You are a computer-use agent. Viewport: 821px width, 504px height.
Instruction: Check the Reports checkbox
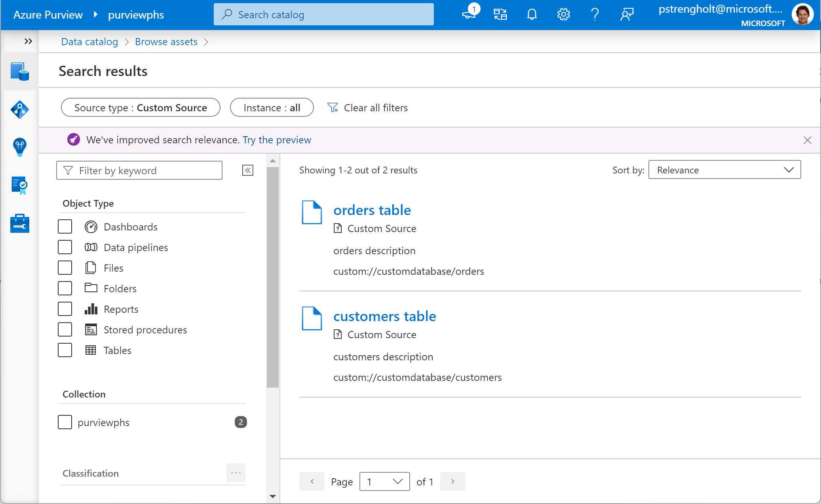pos(65,309)
